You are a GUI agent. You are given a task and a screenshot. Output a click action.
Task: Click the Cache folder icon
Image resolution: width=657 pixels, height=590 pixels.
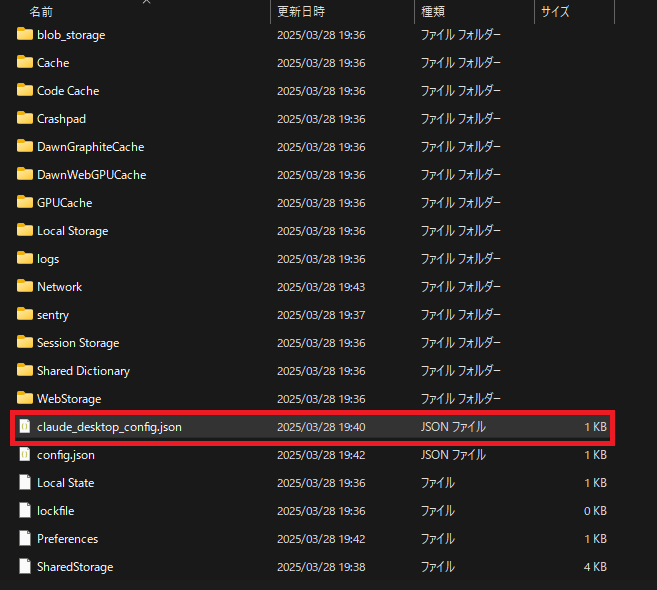(x=25, y=62)
